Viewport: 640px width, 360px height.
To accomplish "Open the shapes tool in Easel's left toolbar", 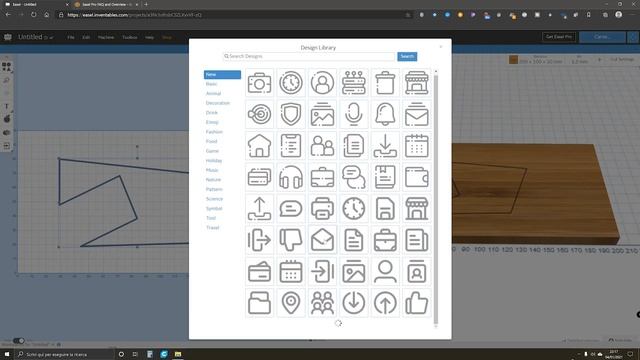I will point(7,67).
